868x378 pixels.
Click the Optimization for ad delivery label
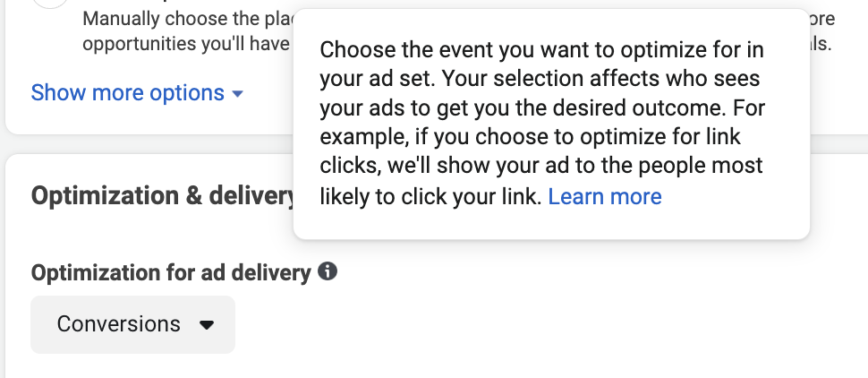[171, 272]
